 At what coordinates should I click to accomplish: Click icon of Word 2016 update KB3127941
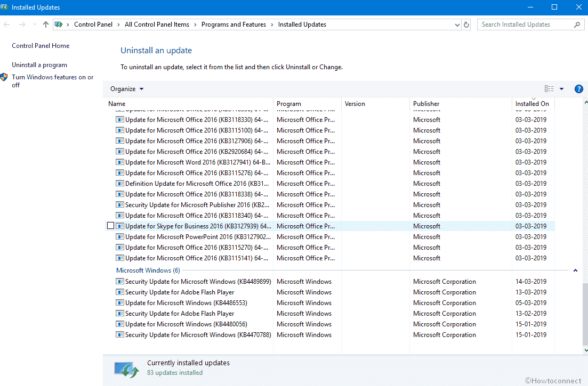[120, 162]
